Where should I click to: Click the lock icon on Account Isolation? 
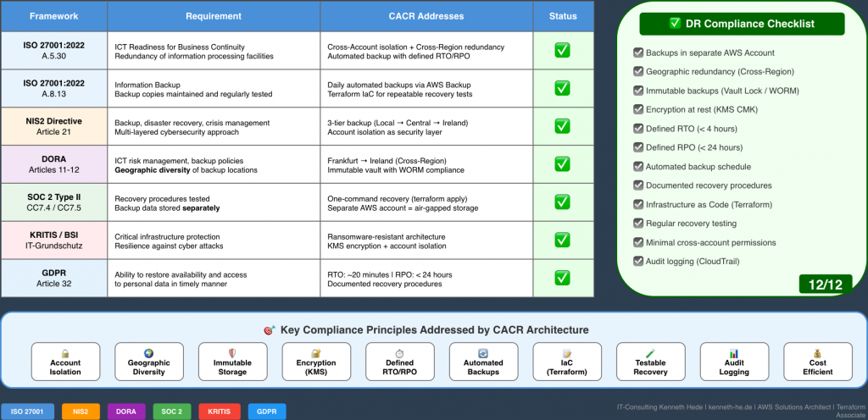tap(65, 352)
